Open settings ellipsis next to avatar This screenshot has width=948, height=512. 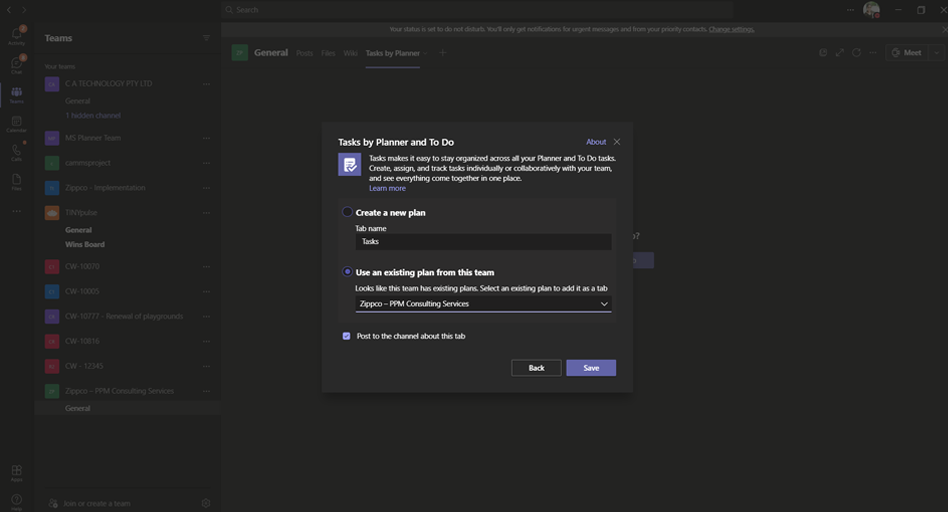click(x=850, y=10)
